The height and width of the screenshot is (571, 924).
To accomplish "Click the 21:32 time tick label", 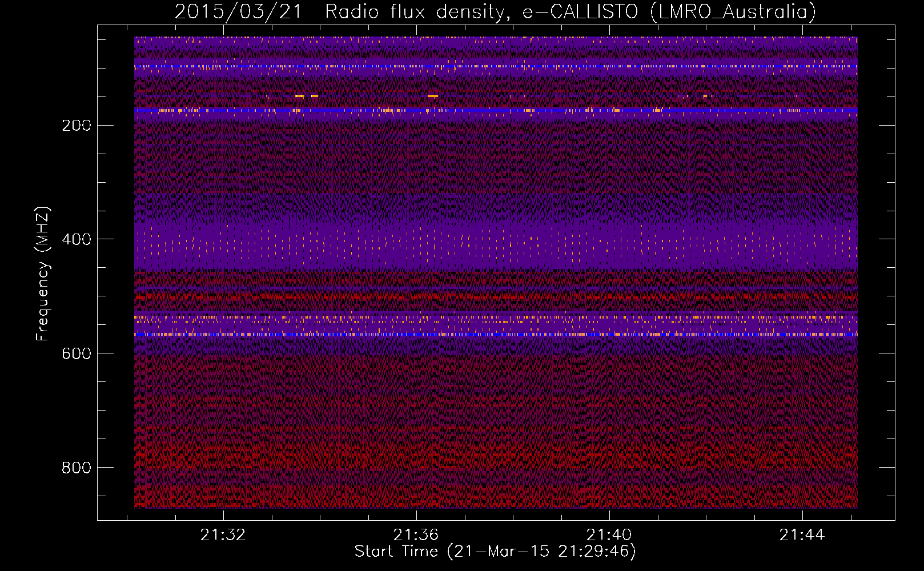I will [x=223, y=535].
